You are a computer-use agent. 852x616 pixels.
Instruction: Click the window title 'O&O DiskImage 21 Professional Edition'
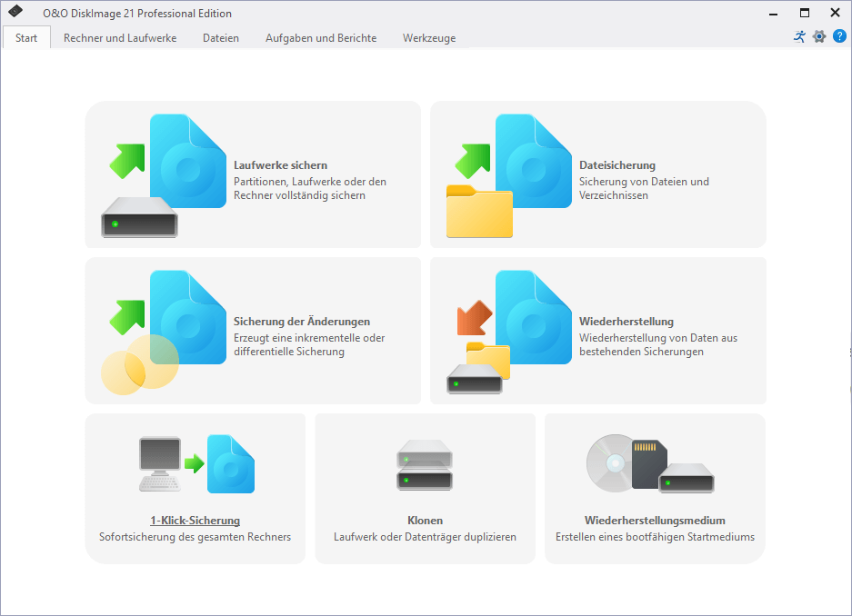[137, 14]
